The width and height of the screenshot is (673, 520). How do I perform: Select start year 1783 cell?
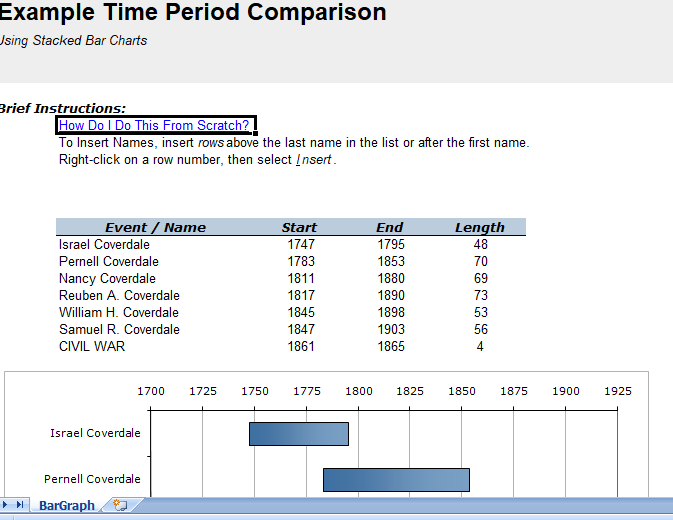point(301,261)
